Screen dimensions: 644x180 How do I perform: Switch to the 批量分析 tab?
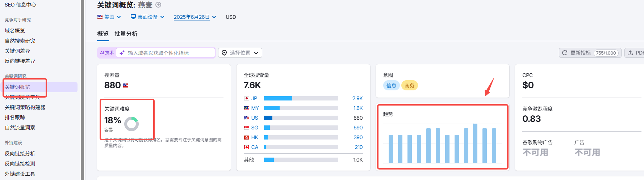pyautogui.click(x=126, y=34)
